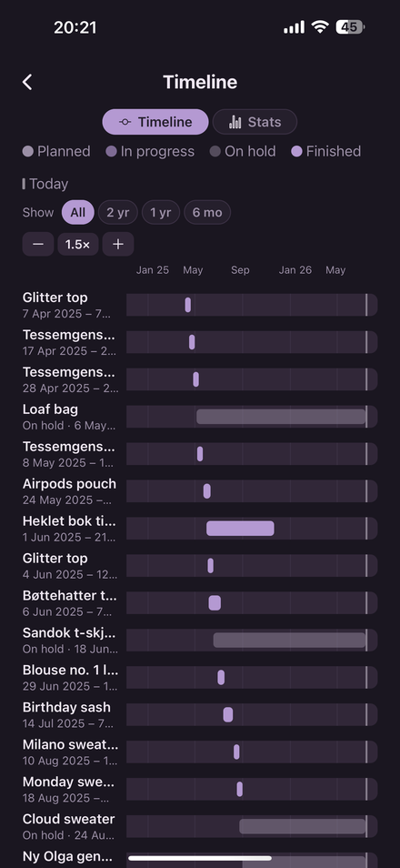Select the 6 mo range filter
The image size is (400, 868).
point(207,213)
